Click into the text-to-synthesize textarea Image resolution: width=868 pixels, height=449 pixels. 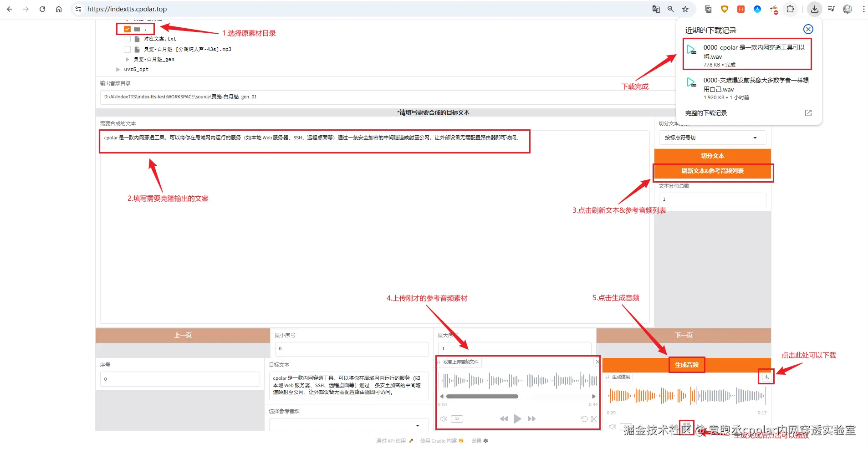point(374,227)
